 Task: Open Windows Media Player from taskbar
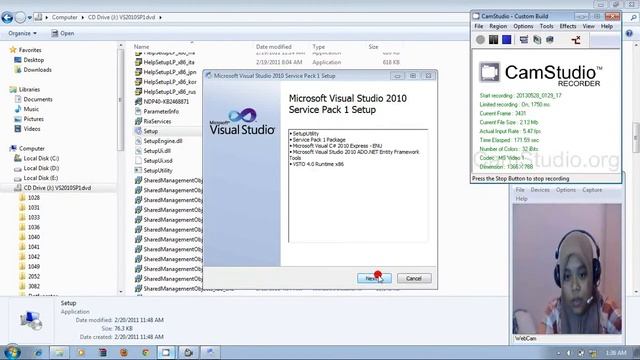coord(81,353)
